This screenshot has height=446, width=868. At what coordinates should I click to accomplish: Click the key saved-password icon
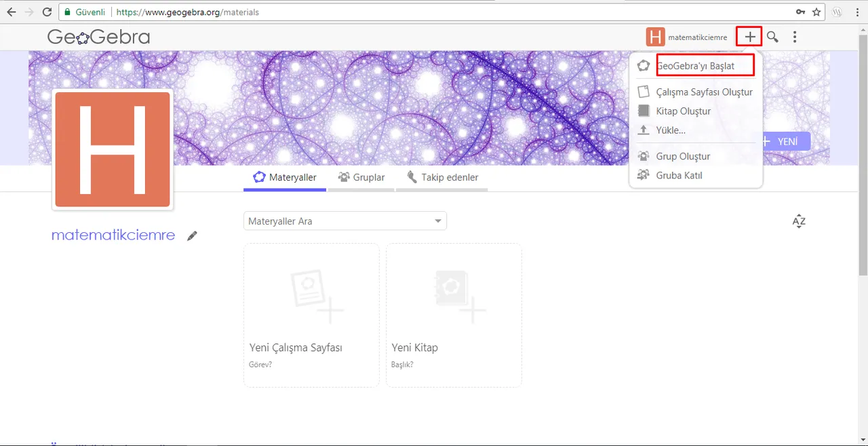click(801, 12)
